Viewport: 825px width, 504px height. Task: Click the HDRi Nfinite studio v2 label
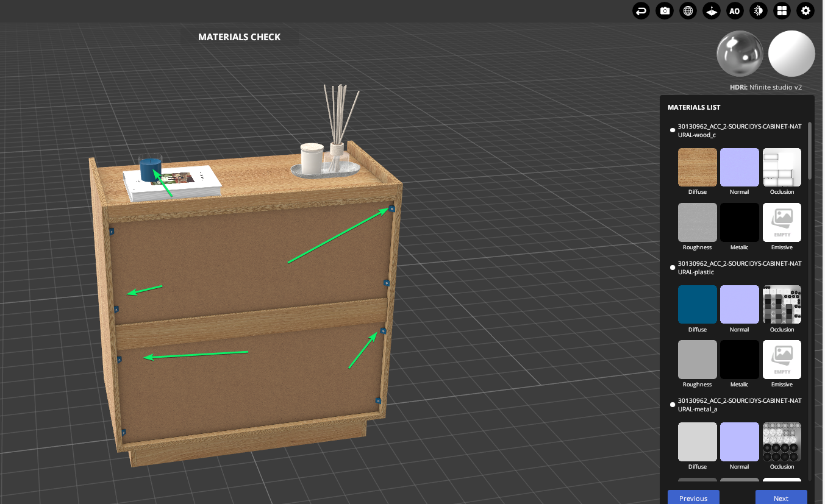tap(766, 87)
